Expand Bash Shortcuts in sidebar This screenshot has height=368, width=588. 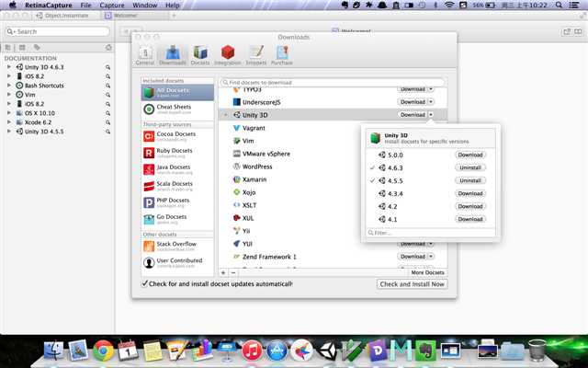(9, 86)
